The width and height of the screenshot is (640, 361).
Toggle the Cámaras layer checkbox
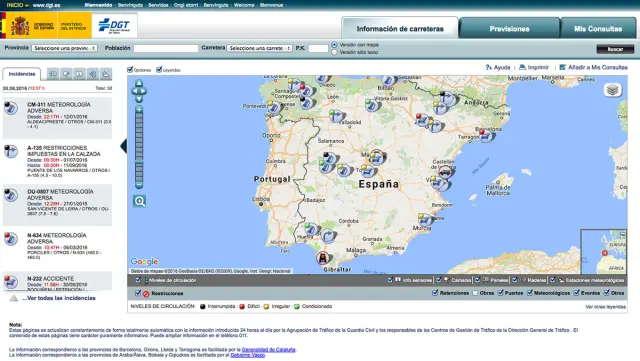tap(439, 280)
